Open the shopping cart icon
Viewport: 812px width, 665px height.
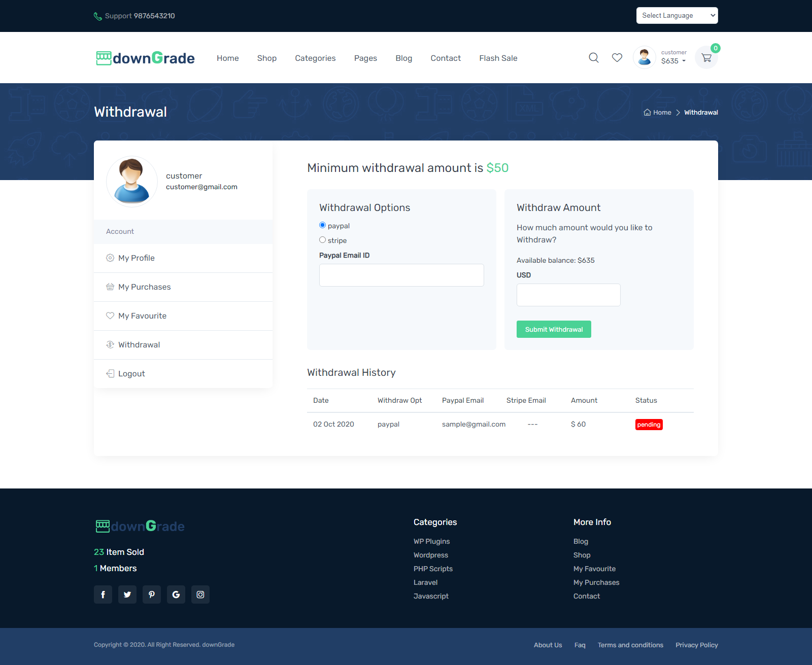point(706,58)
